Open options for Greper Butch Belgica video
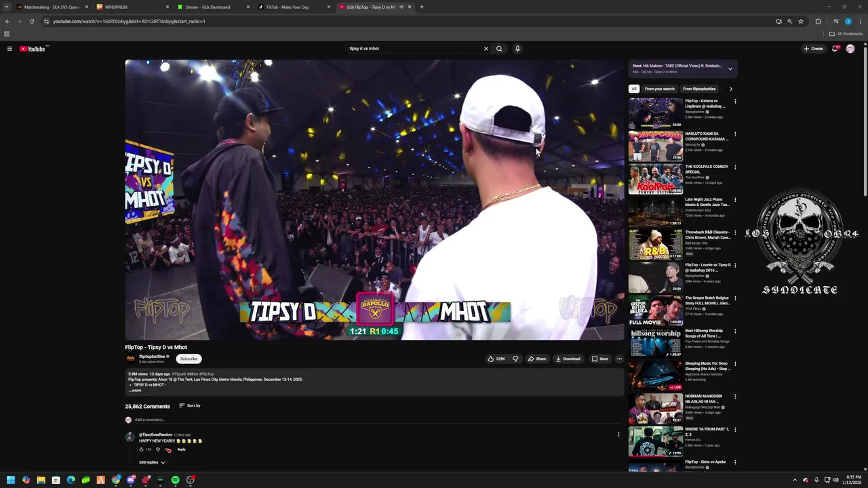The image size is (868, 488). point(735,298)
